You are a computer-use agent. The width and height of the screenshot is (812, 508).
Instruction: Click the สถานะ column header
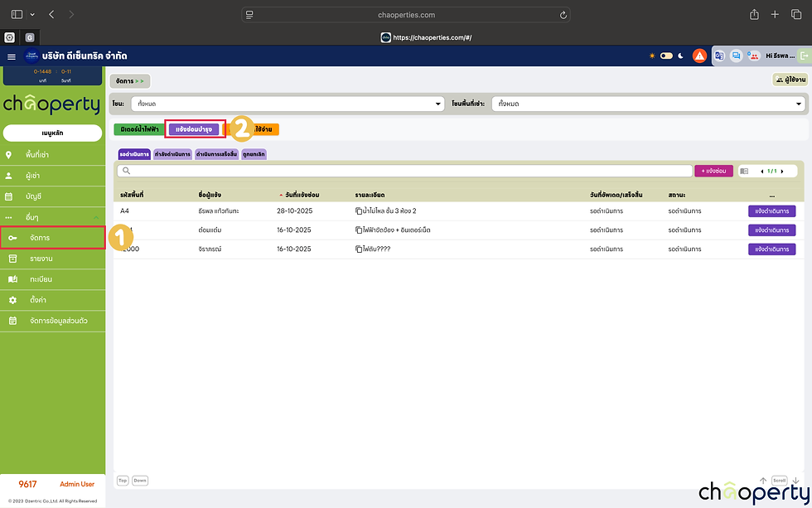pos(676,196)
